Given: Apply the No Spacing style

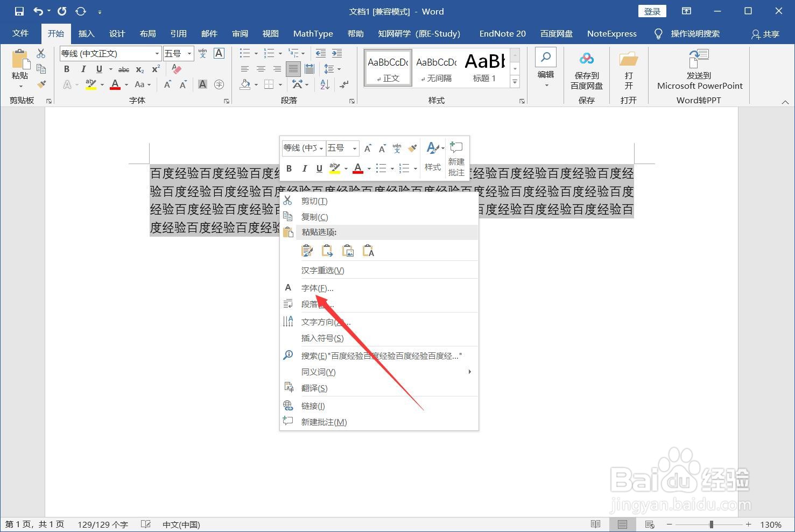Looking at the screenshot, I should [436, 68].
